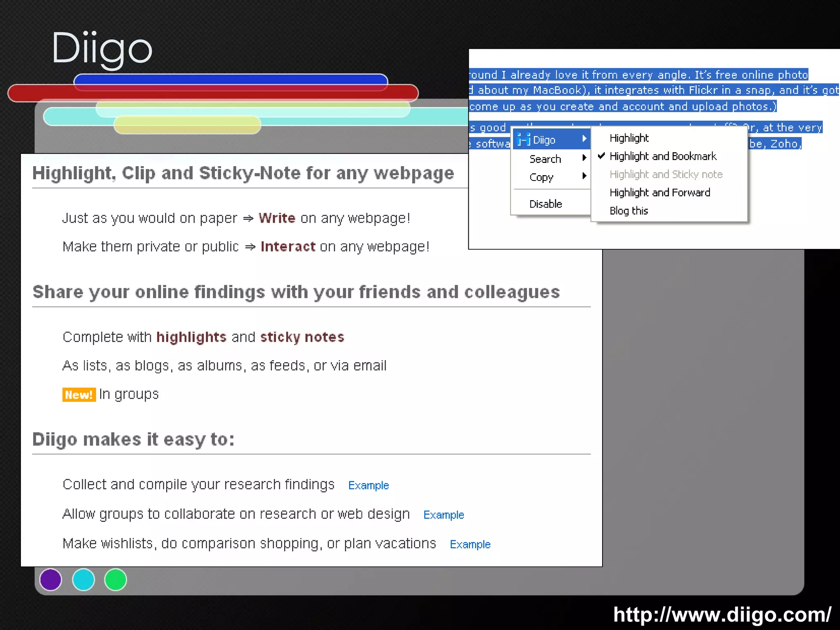Click the bold words sticky notes
This screenshot has height=630, width=840.
tap(302, 337)
